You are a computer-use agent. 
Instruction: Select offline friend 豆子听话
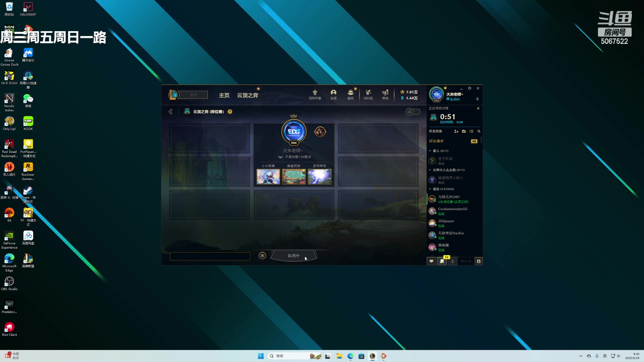[453, 161]
